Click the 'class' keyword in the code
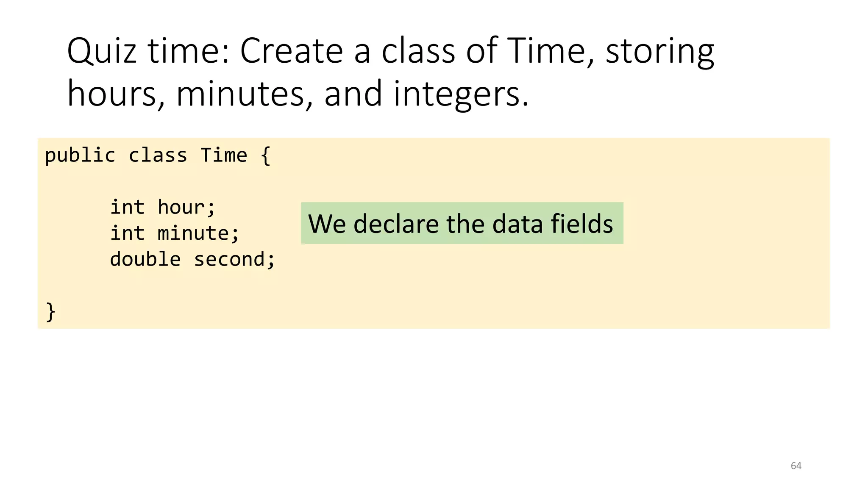The height and width of the screenshot is (488, 868). pyautogui.click(x=158, y=155)
